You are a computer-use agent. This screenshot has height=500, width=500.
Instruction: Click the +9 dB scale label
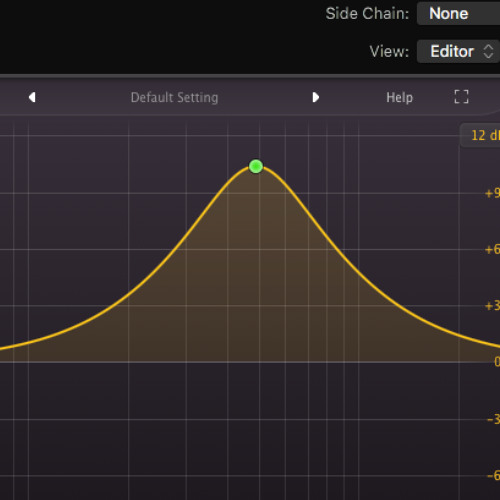click(492, 193)
